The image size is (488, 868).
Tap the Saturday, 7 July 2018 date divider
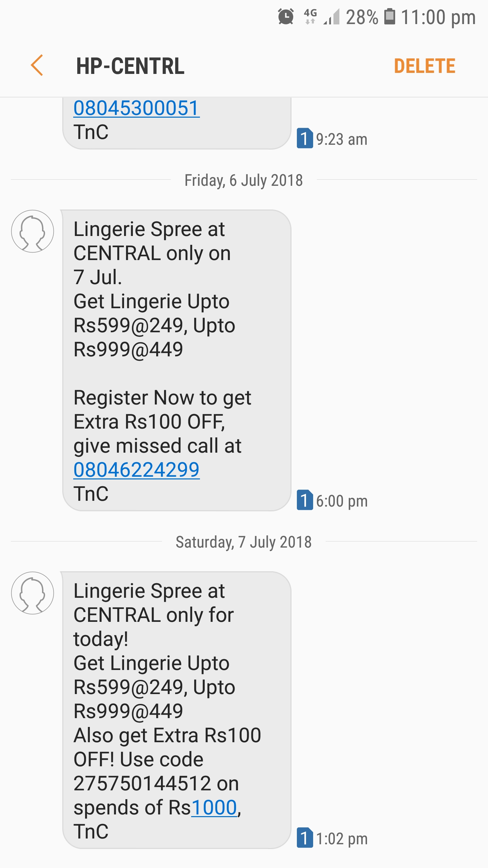click(244, 542)
